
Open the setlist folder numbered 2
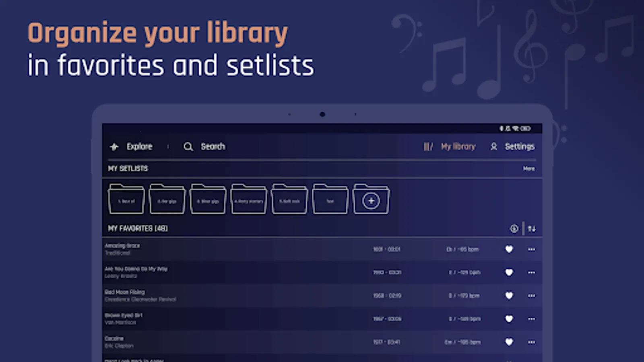[x=167, y=199]
